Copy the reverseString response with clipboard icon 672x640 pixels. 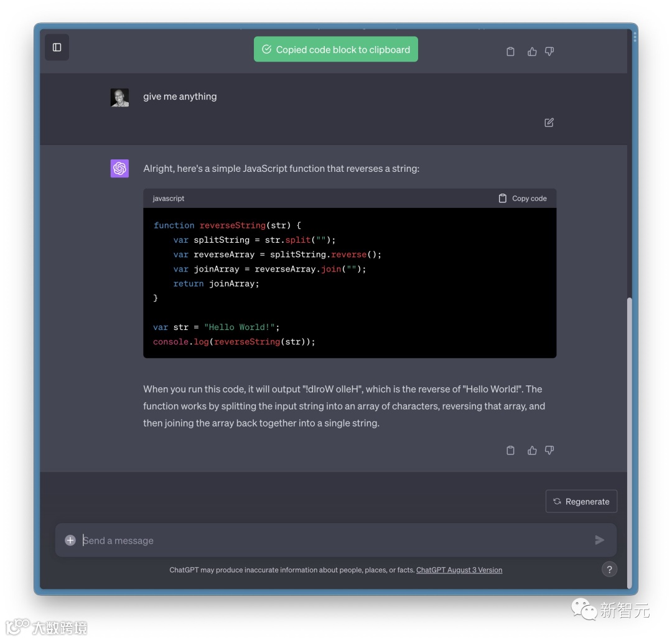click(510, 450)
